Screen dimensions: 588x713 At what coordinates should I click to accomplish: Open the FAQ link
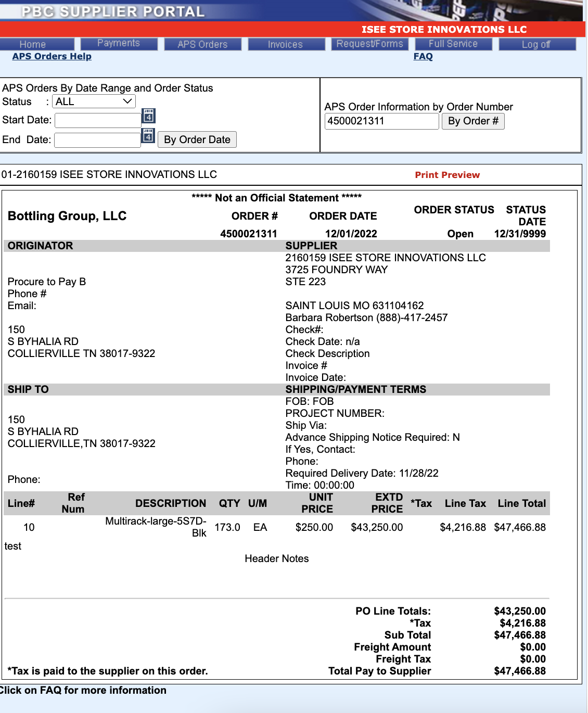[423, 56]
